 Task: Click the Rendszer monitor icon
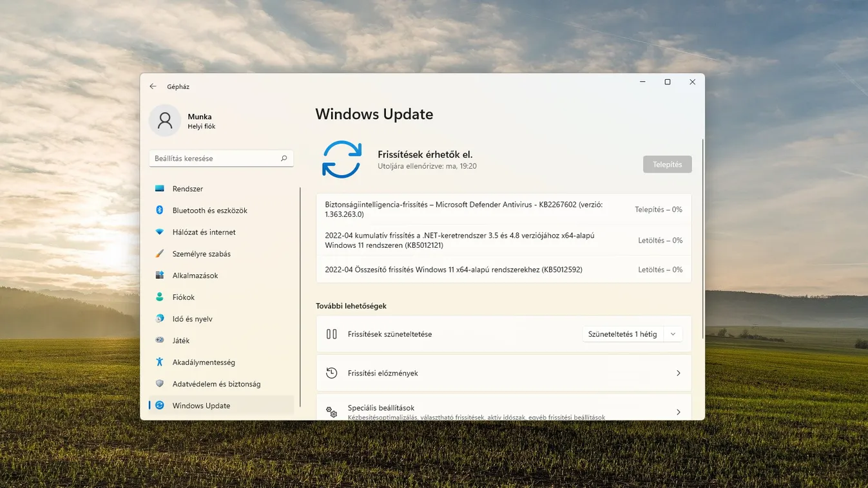[159, 189]
